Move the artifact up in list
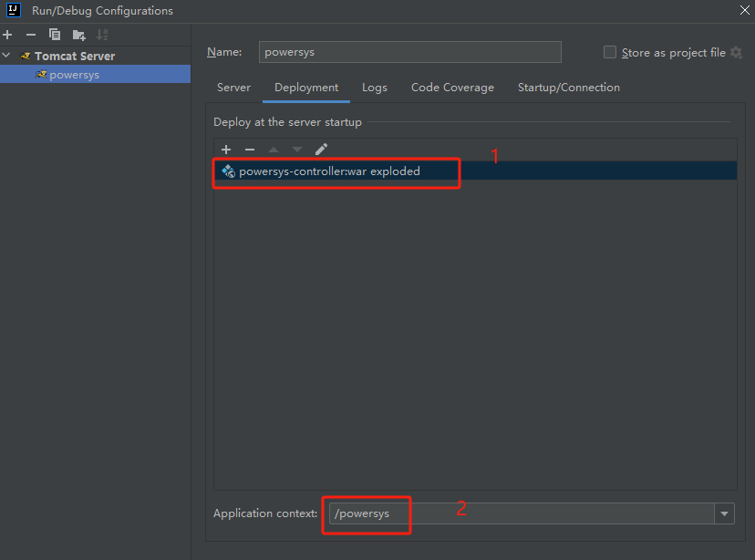The image size is (755, 560). tap(274, 150)
